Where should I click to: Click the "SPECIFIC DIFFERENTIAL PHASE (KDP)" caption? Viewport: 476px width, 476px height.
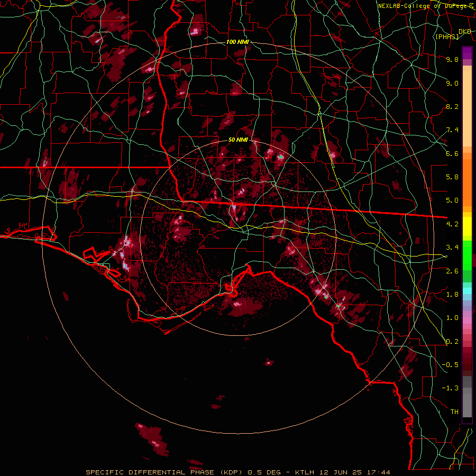165,472
